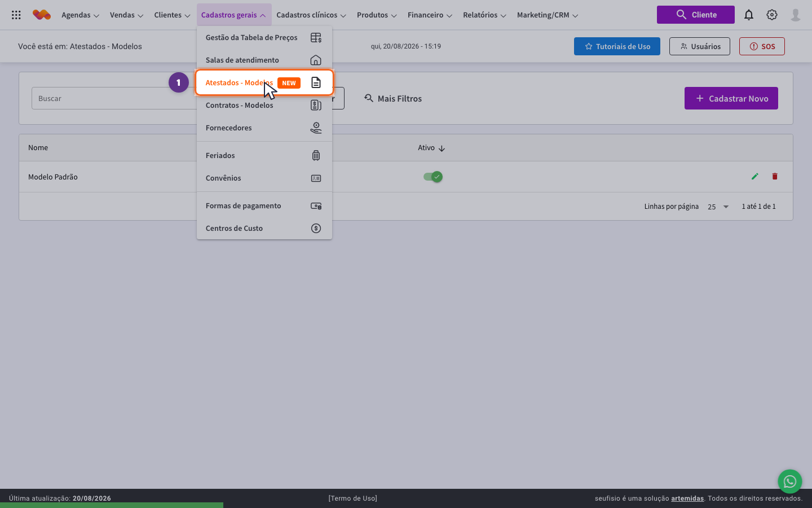
Task: Open the apps grid icon
Action: 16,15
